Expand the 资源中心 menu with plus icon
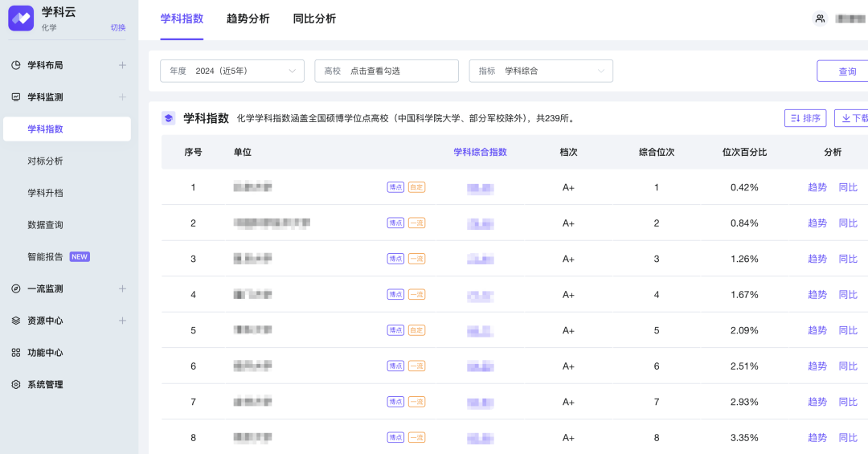 122,321
